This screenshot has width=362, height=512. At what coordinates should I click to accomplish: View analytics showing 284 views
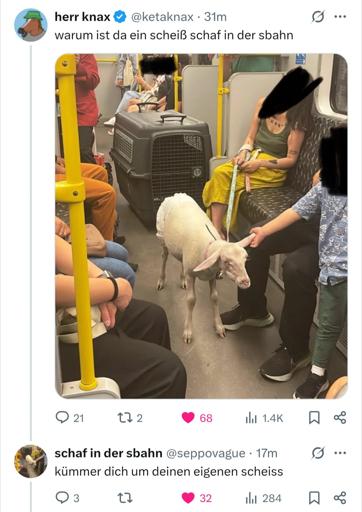(264, 498)
